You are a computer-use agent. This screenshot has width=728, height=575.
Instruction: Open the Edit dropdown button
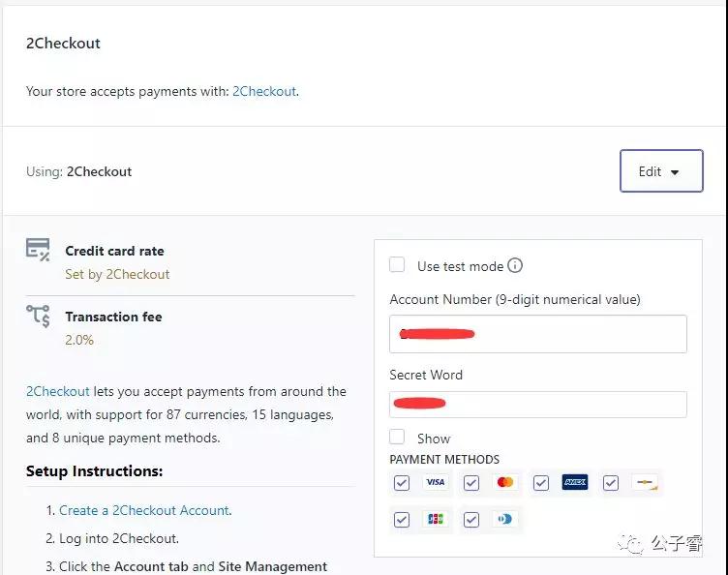(x=661, y=170)
